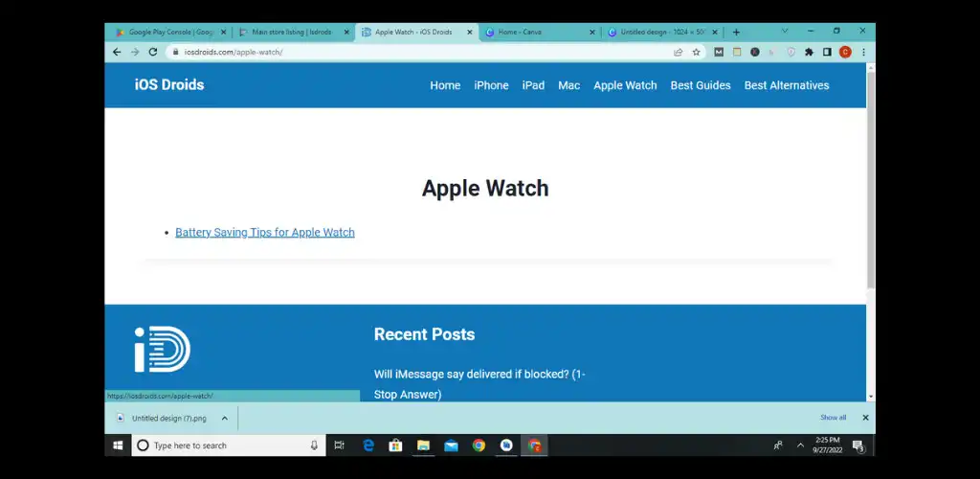Reload the page with the refresh icon

pyautogui.click(x=153, y=53)
